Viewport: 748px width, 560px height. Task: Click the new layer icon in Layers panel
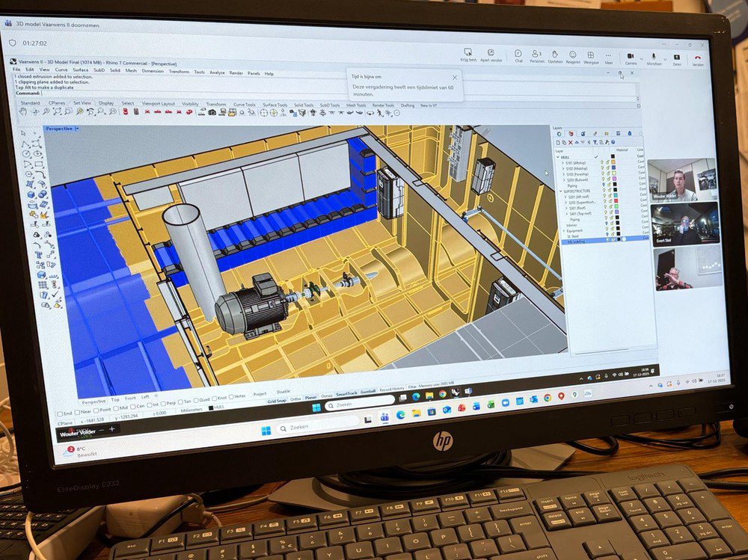pos(557,142)
